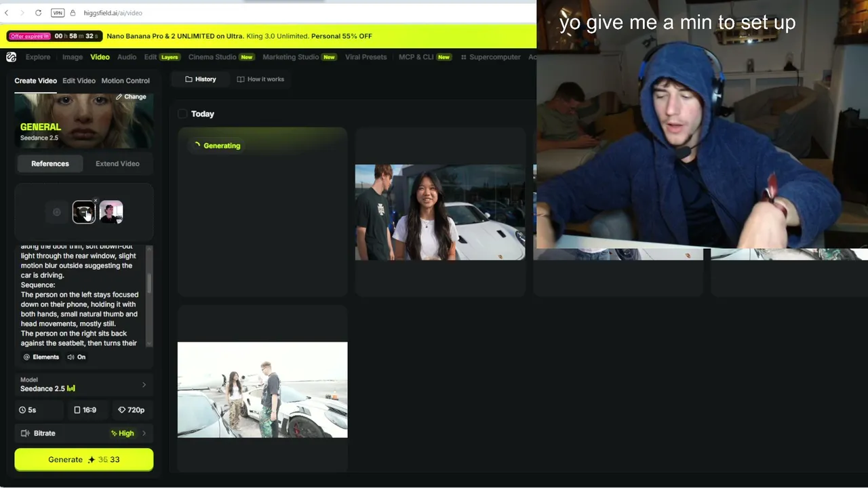Viewport: 868px width, 488px height.
Task: Click the Offer expires in badge
Action: pyautogui.click(x=30, y=36)
